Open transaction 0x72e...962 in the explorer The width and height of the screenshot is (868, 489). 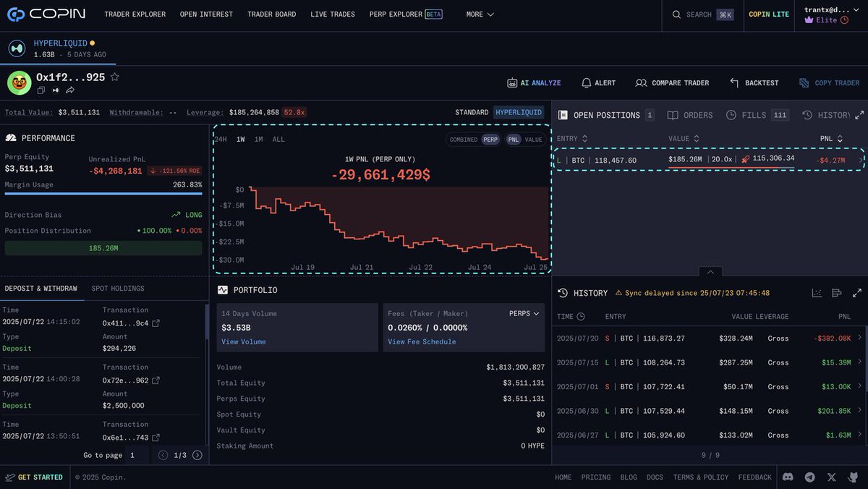[156, 380]
